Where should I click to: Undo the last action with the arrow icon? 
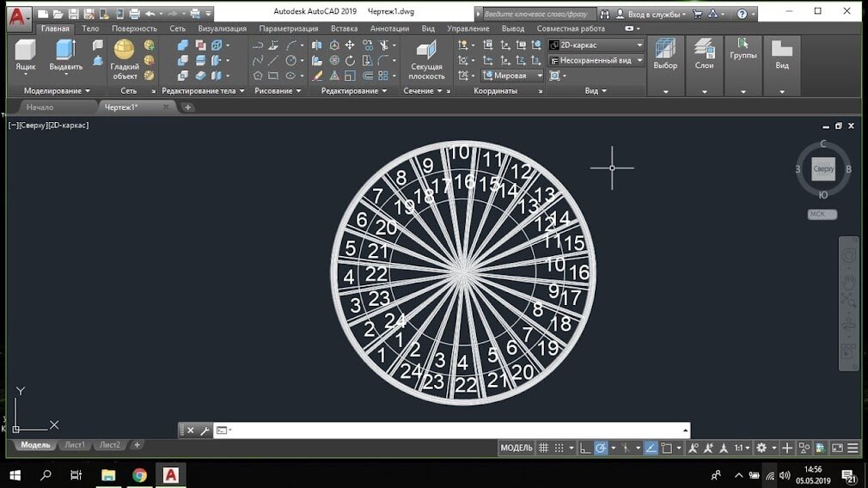[150, 13]
